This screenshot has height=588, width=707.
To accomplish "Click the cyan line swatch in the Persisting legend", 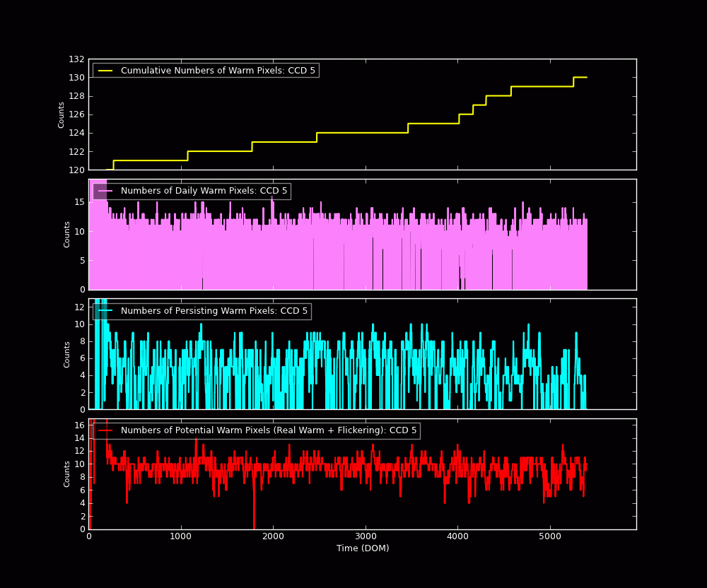I will point(105,311).
